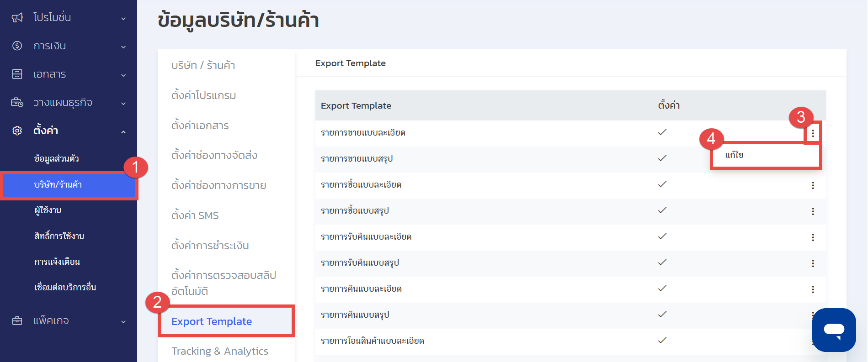This screenshot has width=868, height=362.
Task: Go to ผู้ใช้งาน in sidebar
Action: [48, 210]
